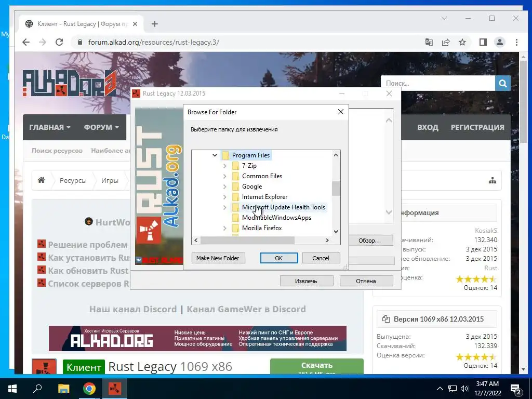Open ГЛАВНАЯ navigation menu
The image size is (532, 399).
tap(50, 127)
